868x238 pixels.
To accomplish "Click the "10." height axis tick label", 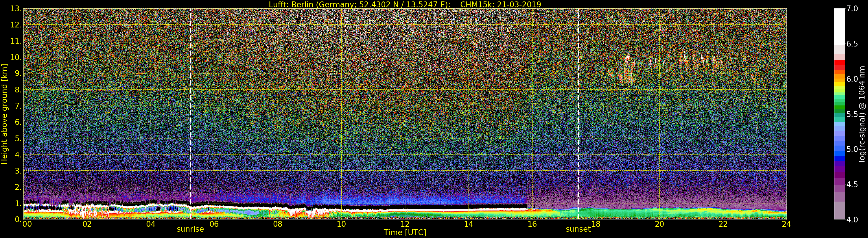I will point(16,57).
